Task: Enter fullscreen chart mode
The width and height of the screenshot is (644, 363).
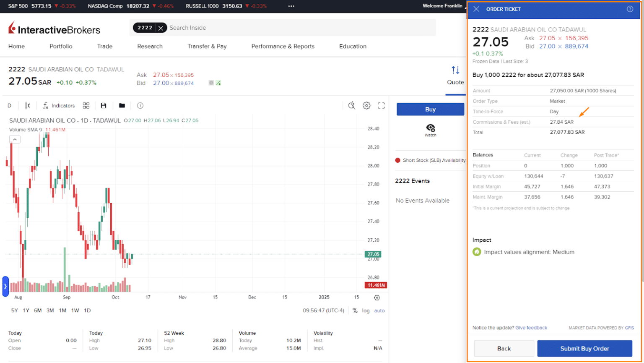Action: click(381, 105)
